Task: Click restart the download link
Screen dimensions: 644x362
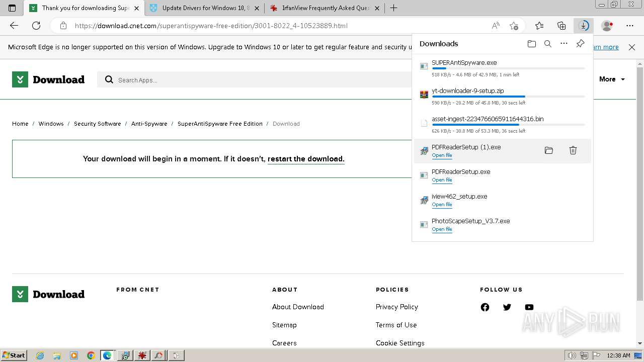Action: pyautogui.click(x=306, y=159)
